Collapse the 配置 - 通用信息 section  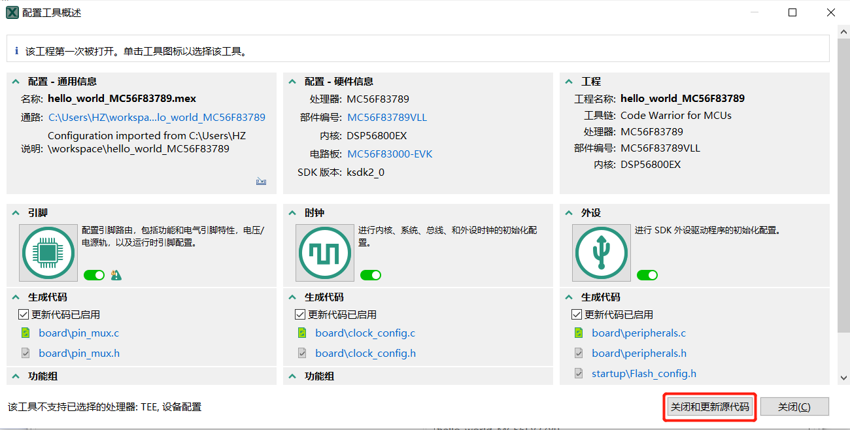click(x=16, y=82)
